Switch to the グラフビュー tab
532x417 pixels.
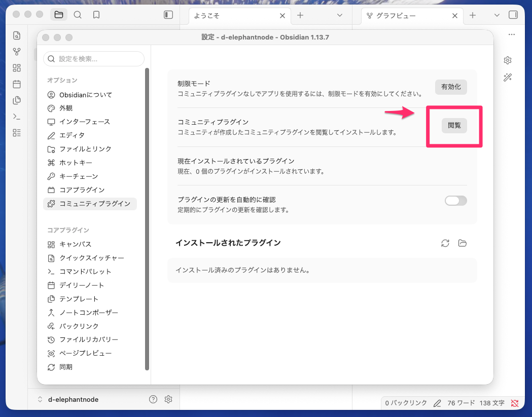point(412,16)
